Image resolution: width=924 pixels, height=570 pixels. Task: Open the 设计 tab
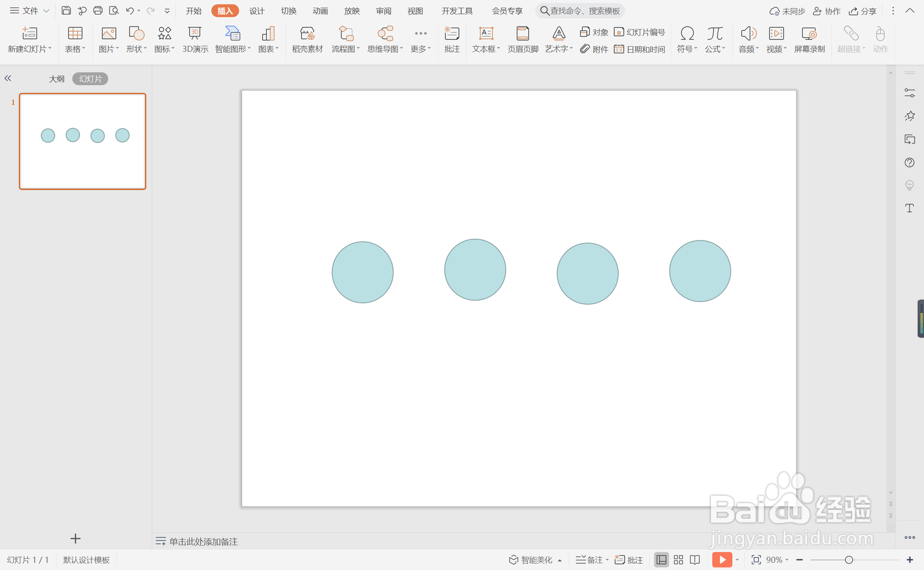[x=257, y=11]
